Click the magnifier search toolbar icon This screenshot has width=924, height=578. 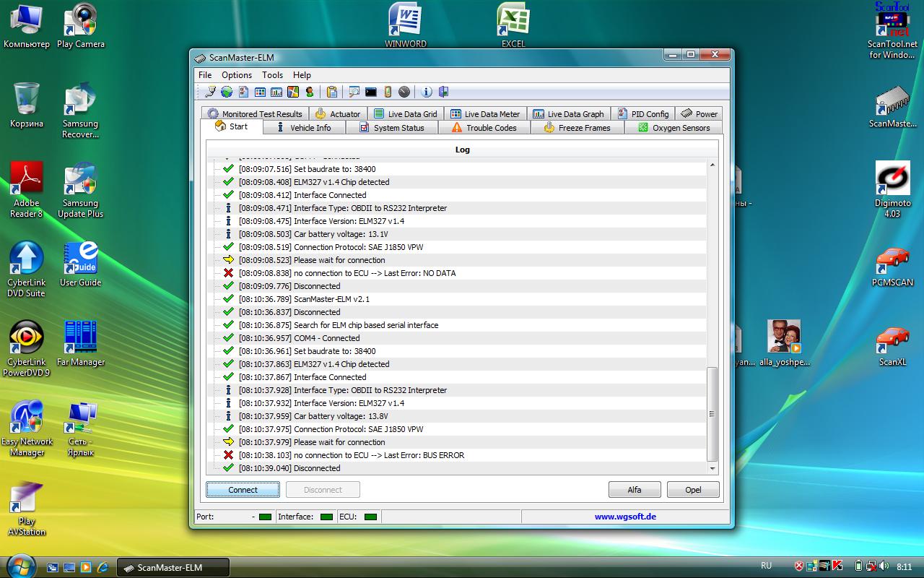(x=354, y=92)
